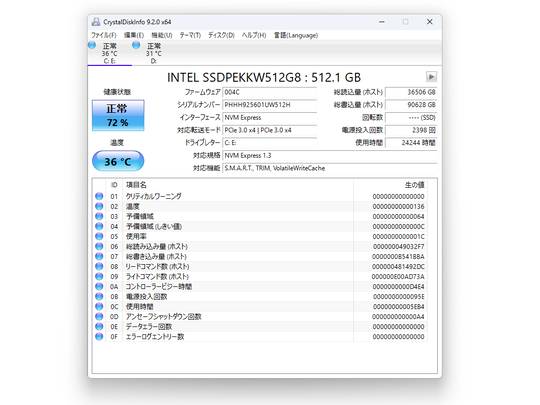Minimize the CrystalDiskInfo window

point(382,22)
